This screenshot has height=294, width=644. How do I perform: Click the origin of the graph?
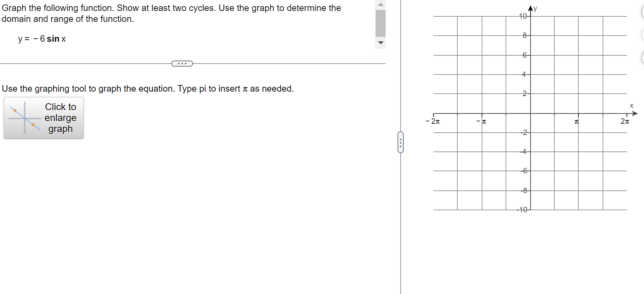point(530,113)
